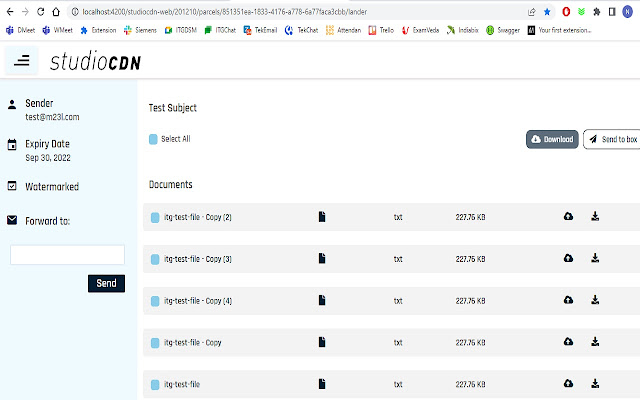Image resolution: width=640 pixels, height=400 pixels.
Task: Click the browser address bar URL
Action: tap(224, 12)
